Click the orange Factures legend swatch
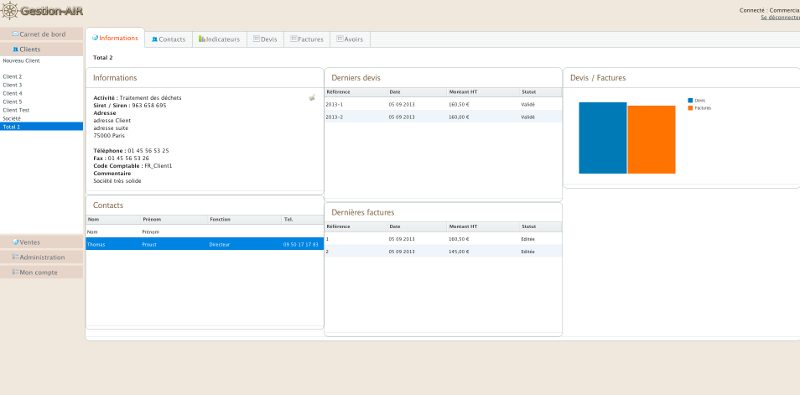The image size is (800, 395). tap(690, 108)
